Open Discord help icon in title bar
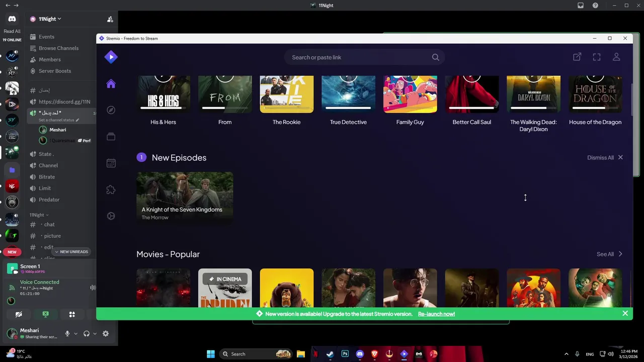 point(595,6)
